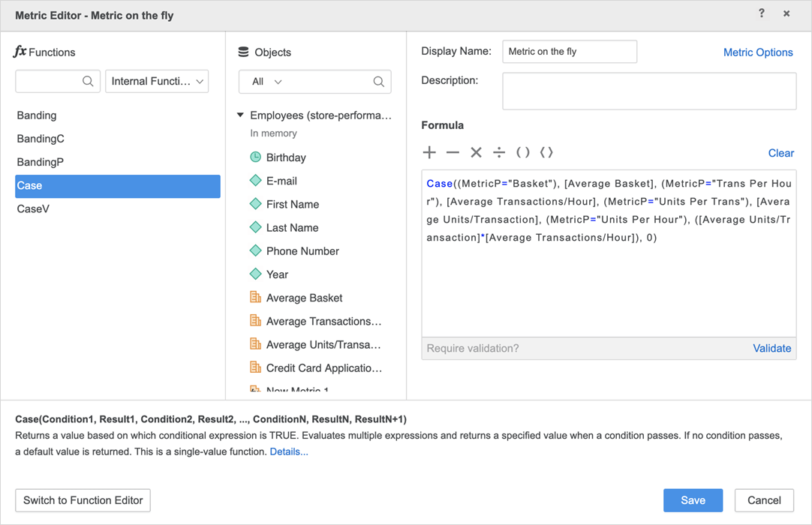The height and width of the screenshot is (525, 812).
Task: Collapse the Employees dataset tree
Action: [x=241, y=115]
